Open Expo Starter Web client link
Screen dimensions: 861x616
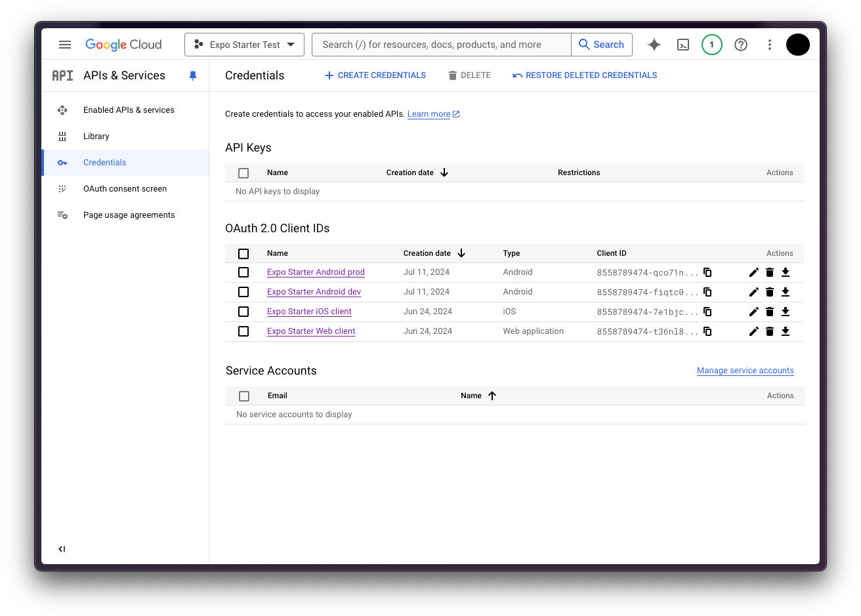[x=311, y=331]
